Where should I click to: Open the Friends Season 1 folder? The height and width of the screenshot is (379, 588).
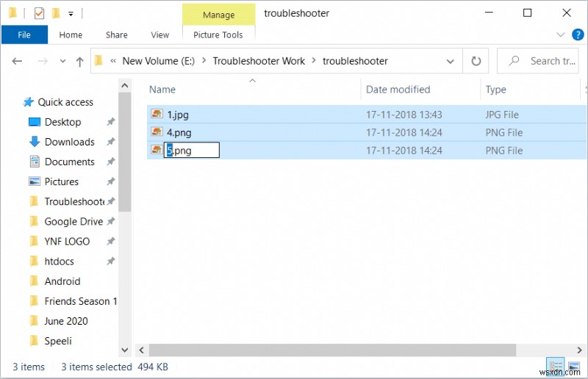80,300
